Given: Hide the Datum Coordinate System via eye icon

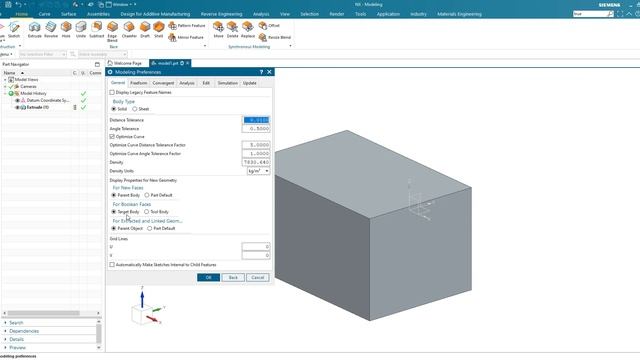Looking at the screenshot, I should pos(17,100).
